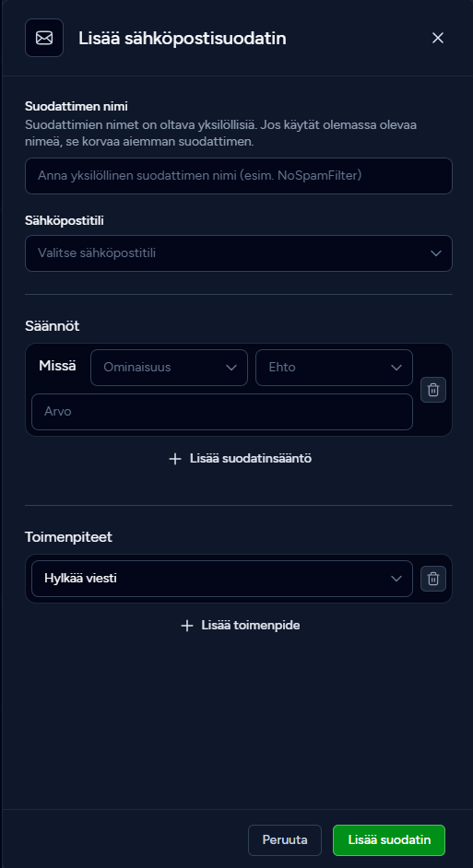Focus the Suodattimen nimi text field
The width and height of the screenshot is (473, 868).
tap(239, 176)
